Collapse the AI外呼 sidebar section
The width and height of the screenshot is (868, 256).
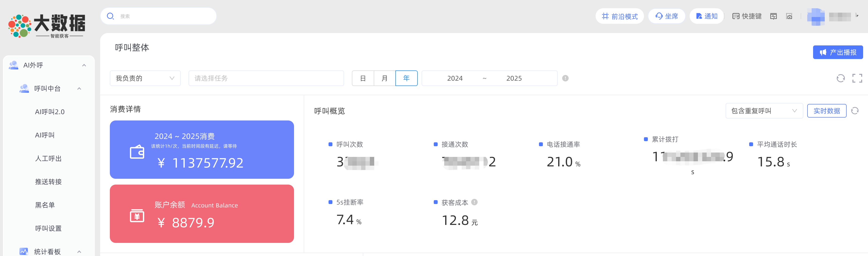[x=84, y=65]
